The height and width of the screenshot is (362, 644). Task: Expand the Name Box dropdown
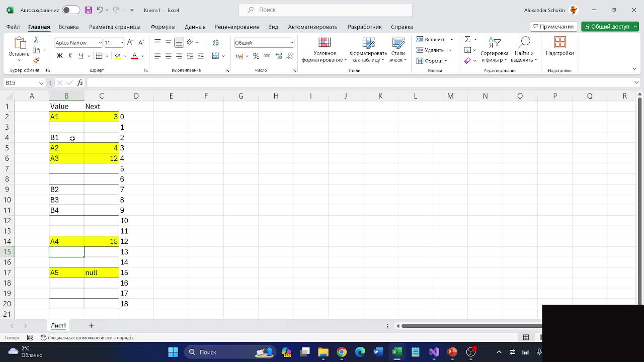41,83
